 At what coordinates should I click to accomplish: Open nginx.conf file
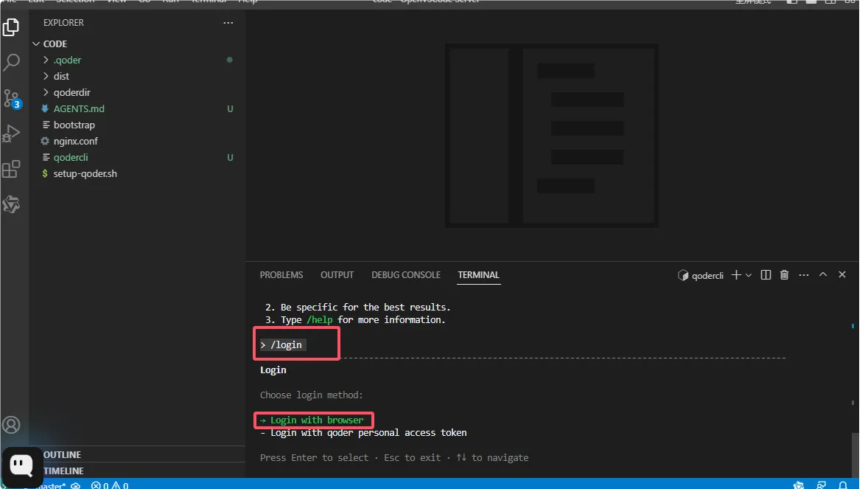coord(137,141)
